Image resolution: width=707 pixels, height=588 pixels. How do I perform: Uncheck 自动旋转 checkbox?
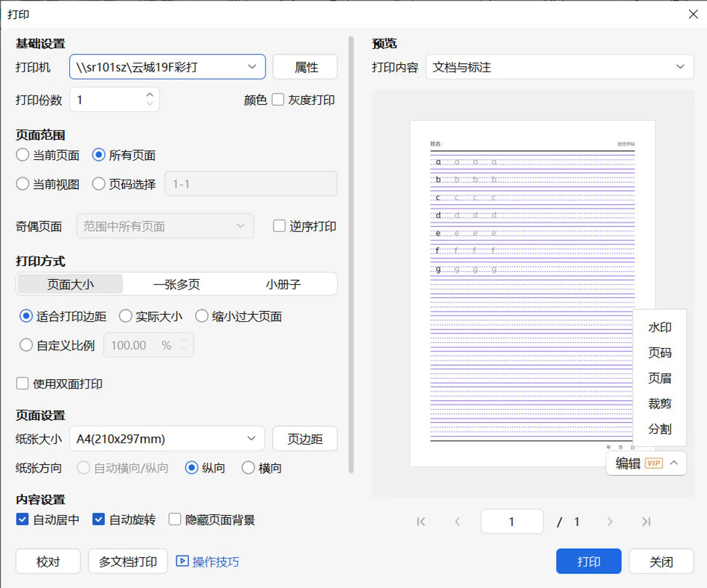point(98,519)
